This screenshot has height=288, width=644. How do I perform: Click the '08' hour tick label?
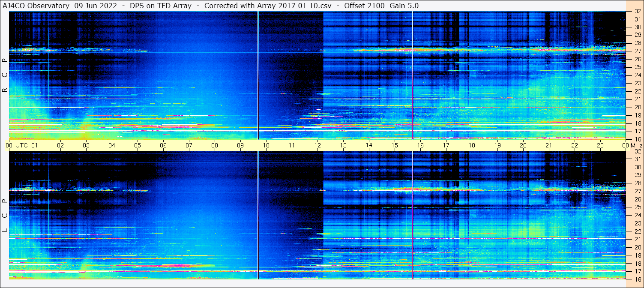click(215, 145)
